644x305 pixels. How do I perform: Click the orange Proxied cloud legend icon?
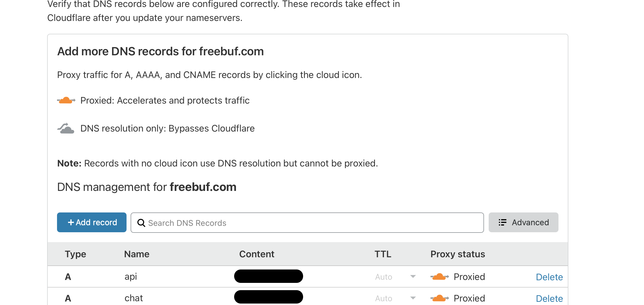(x=66, y=100)
